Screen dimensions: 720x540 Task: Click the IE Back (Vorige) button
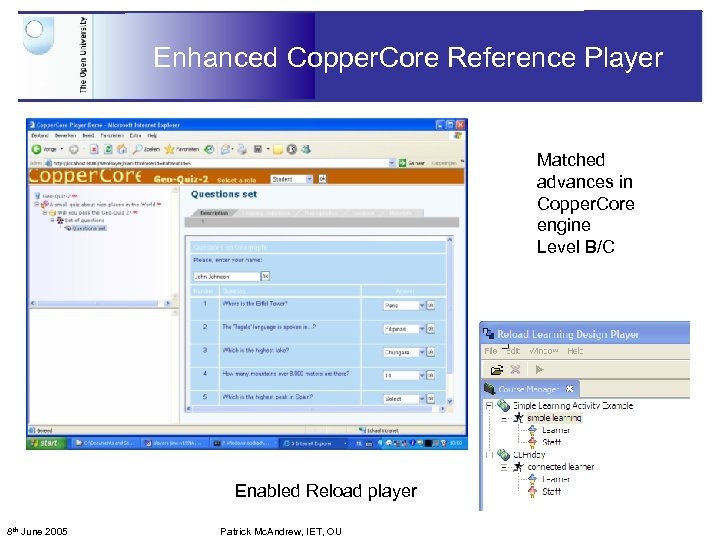coord(44,149)
